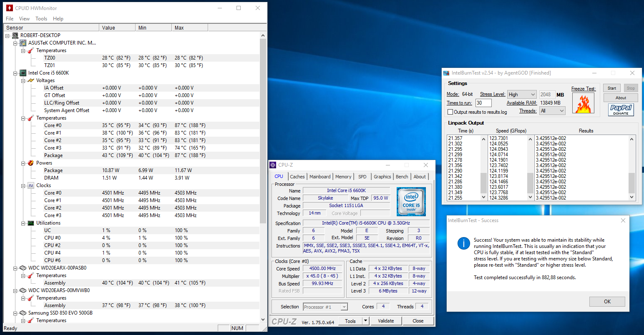
Task: Open the Tools dropdown arrow in CPU-Z
Action: [x=366, y=321]
